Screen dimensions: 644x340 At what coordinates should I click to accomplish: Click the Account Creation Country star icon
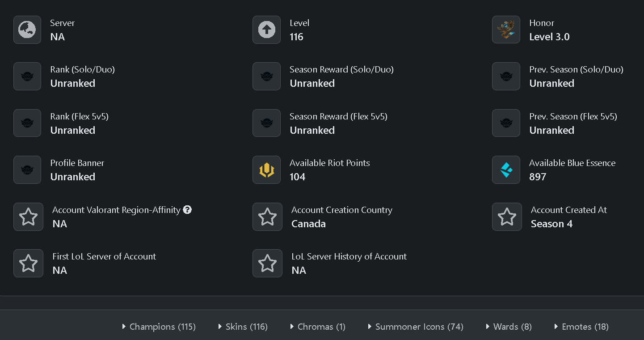267,217
